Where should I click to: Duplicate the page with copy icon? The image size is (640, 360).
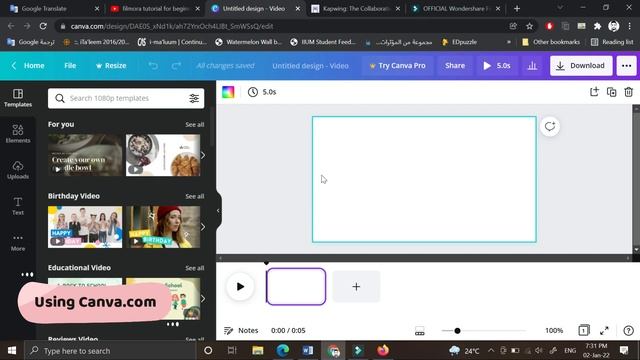[611, 92]
